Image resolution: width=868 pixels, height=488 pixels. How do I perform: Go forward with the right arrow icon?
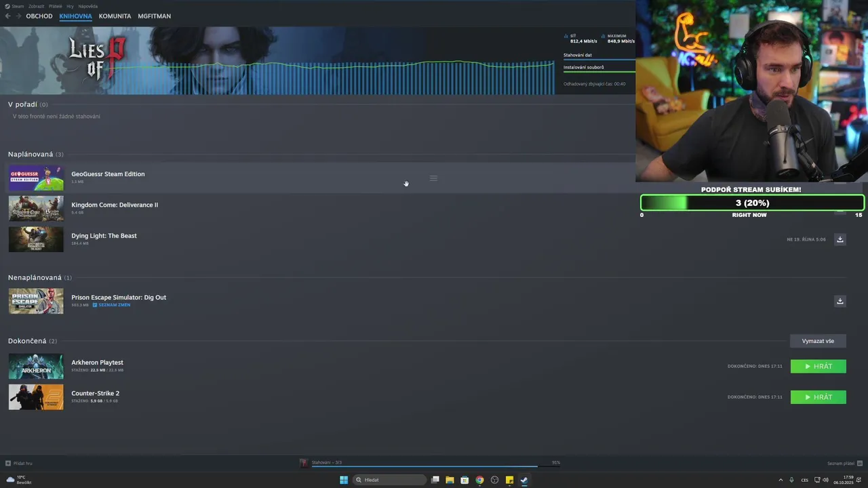pos(18,16)
